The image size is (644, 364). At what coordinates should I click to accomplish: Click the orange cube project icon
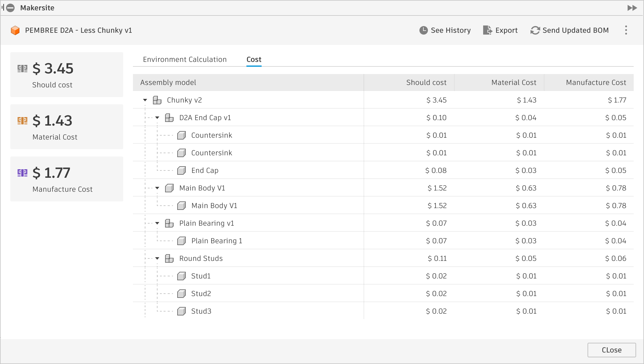click(x=15, y=30)
